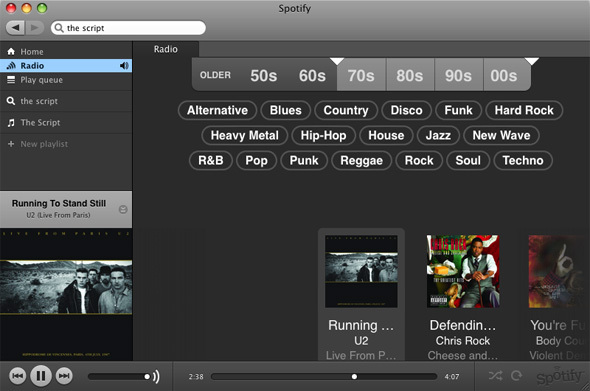This screenshot has width=590, height=391.
Task: Select Radio in the sidebar
Action: coord(66,65)
